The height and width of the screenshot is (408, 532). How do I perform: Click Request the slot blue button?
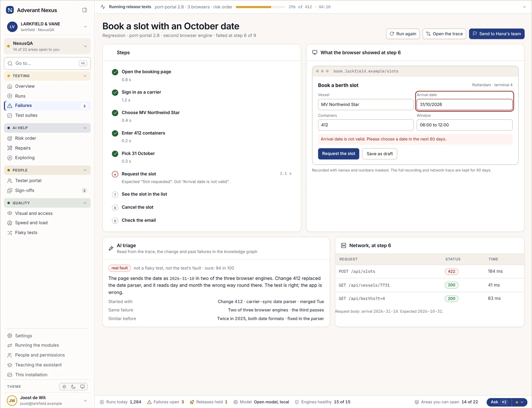pyautogui.click(x=339, y=154)
